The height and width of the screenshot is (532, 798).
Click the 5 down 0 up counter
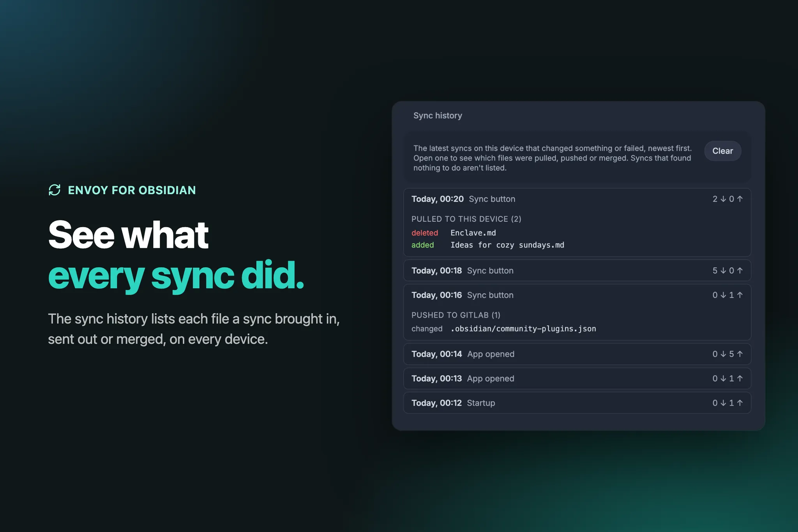pos(727,270)
